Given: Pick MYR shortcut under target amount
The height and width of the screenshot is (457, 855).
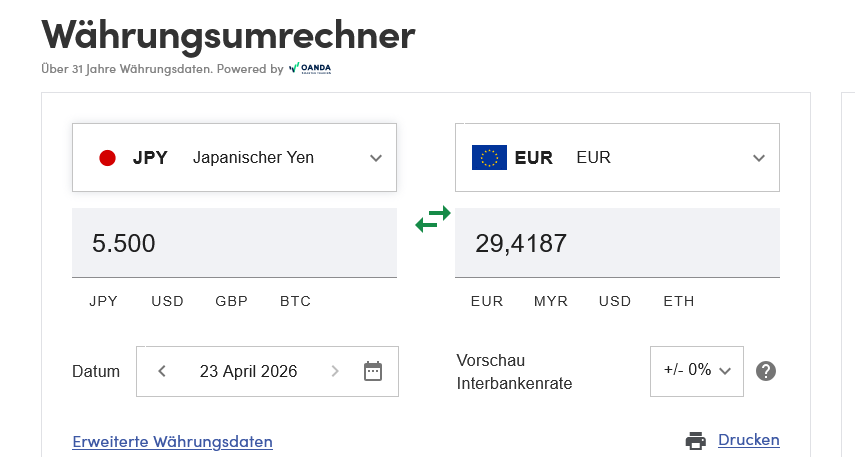Looking at the screenshot, I should (551, 301).
